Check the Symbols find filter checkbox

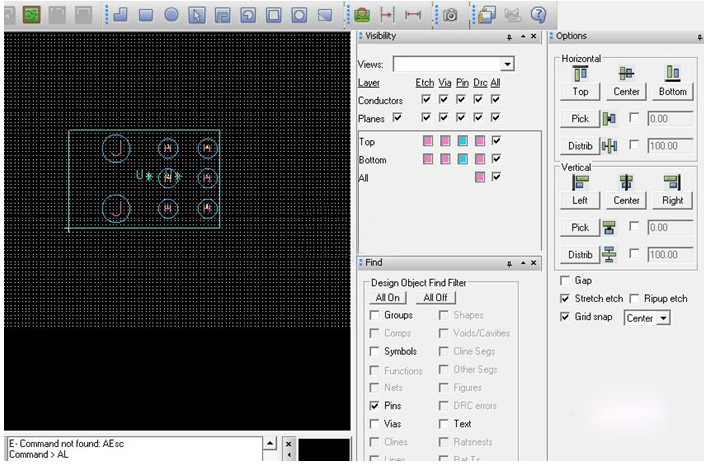375,352
